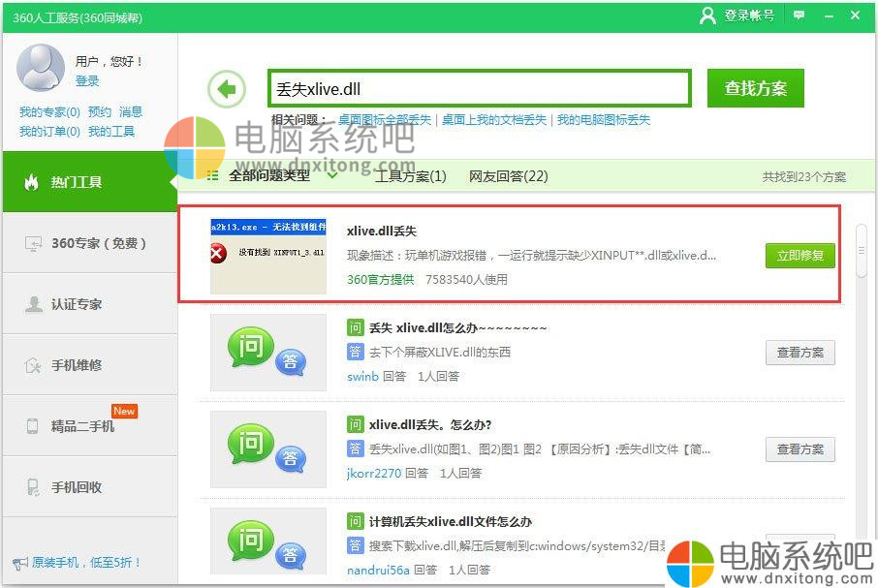
Task: Switch to the 网友回答(22) tab
Action: coord(509,176)
